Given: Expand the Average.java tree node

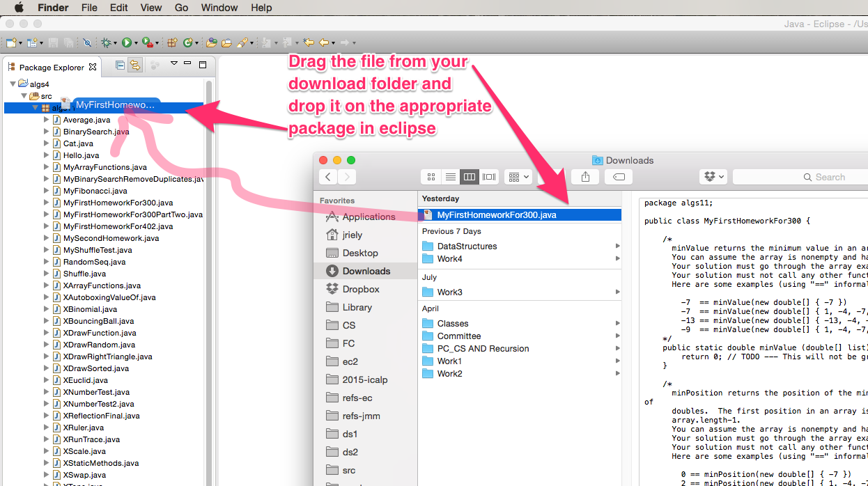Looking at the screenshot, I should coord(47,120).
